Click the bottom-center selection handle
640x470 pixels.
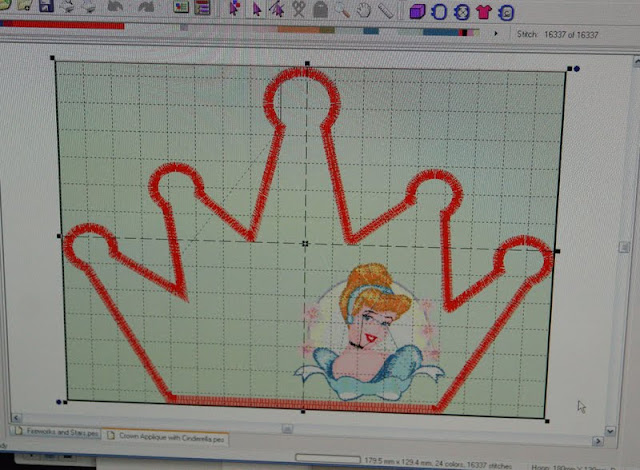pos(303,412)
